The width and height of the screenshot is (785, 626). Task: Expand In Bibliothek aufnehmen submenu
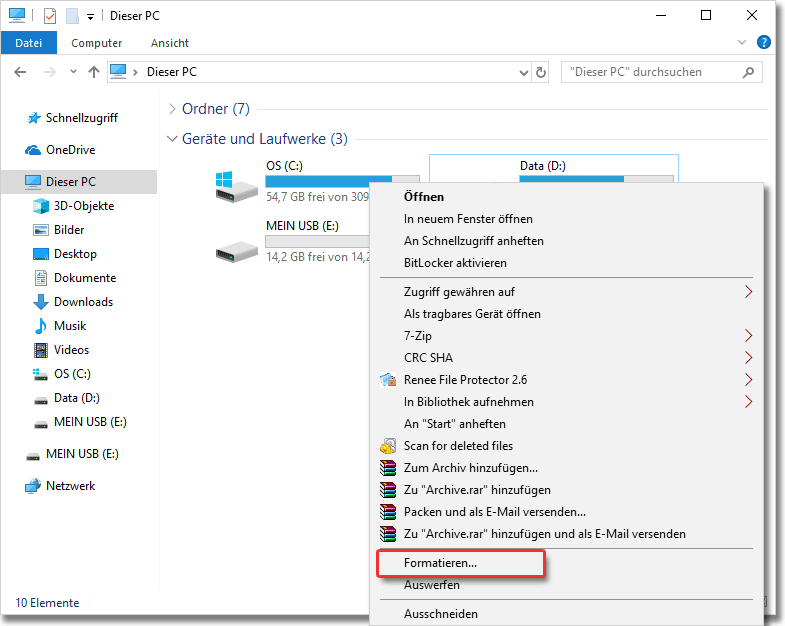pyautogui.click(x=566, y=402)
